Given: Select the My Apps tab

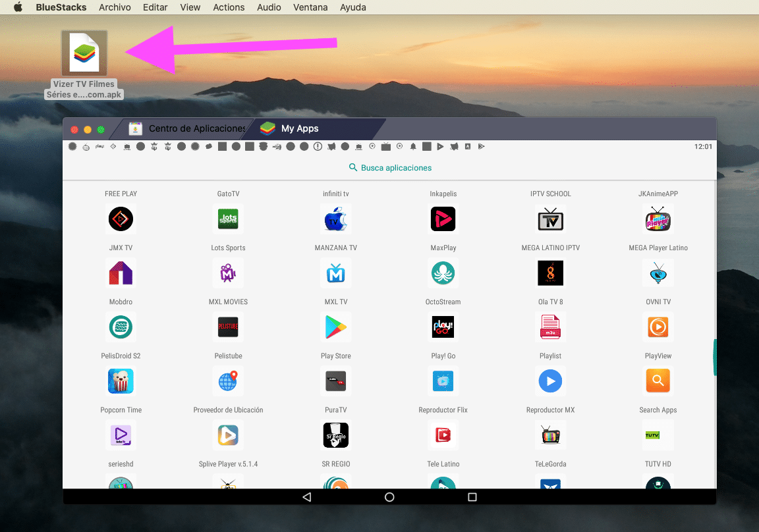Looking at the screenshot, I should point(299,129).
